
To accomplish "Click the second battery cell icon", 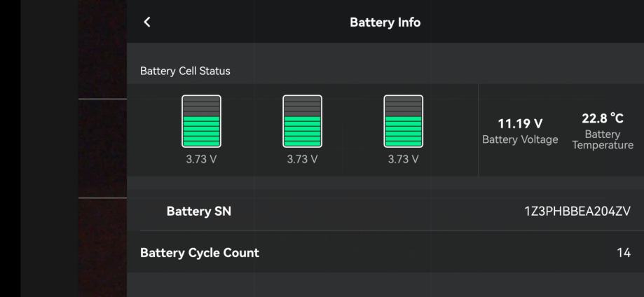I will pyautogui.click(x=302, y=121).
